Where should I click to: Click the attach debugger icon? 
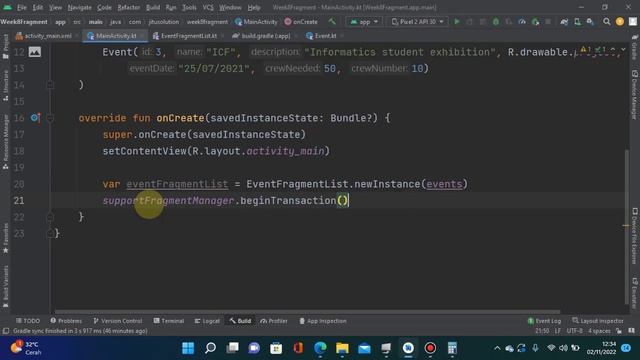pyautogui.click(x=535, y=22)
